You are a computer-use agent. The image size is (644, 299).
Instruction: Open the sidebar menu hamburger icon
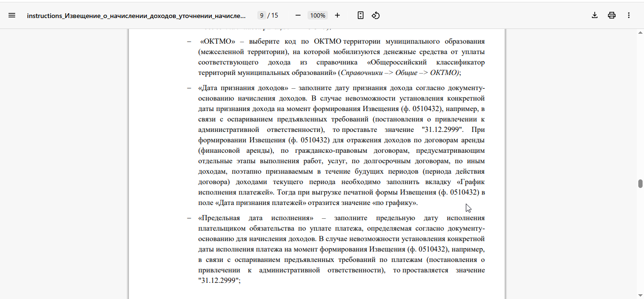point(12,15)
